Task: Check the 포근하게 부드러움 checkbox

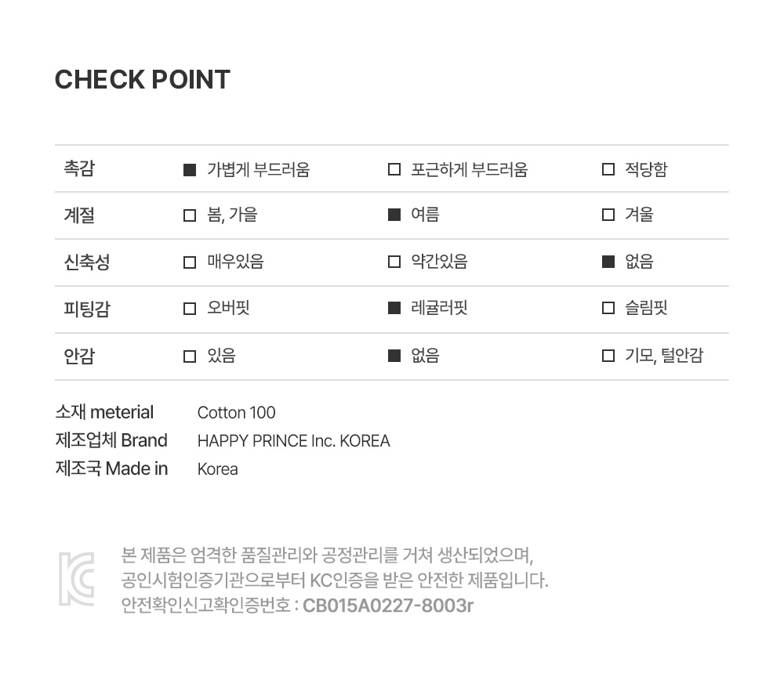Action: tap(394, 169)
